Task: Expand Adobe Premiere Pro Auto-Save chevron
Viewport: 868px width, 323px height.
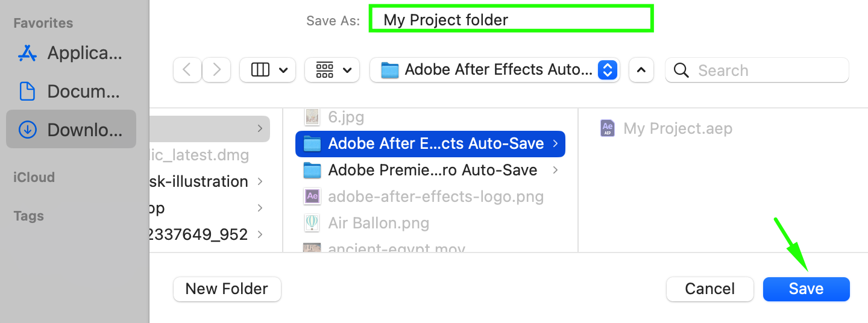Action: (x=555, y=171)
